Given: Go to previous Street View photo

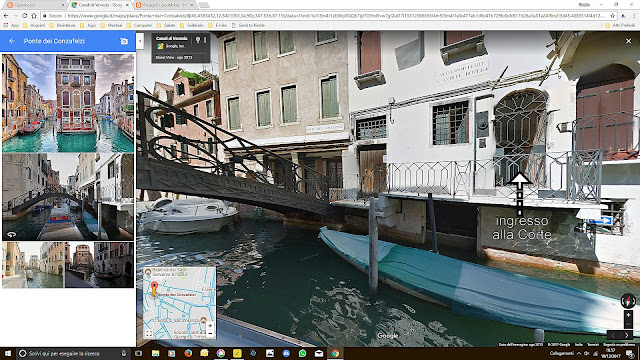Looking at the screenshot, I should (x=613, y=335).
